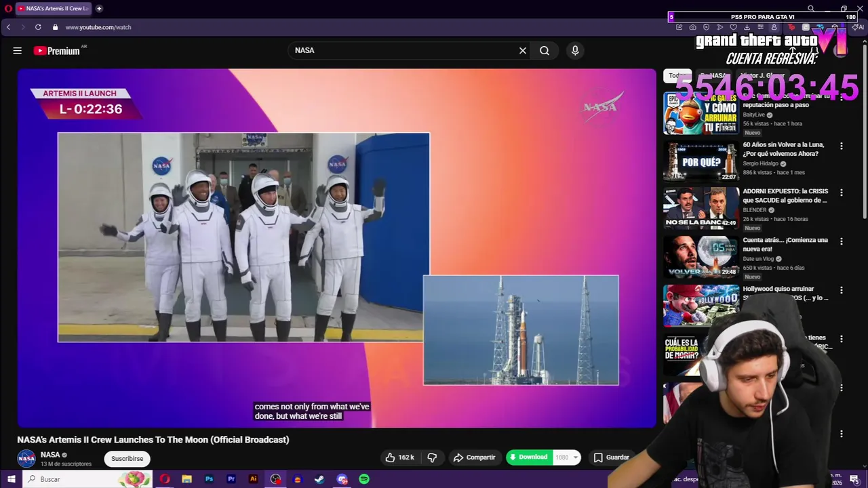This screenshot has height=488, width=868.
Task: Visit the Sergio Hidalgo channel name
Action: [760, 163]
